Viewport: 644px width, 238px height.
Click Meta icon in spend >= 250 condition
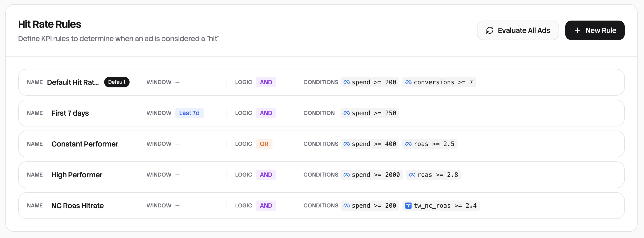[x=346, y=113]
